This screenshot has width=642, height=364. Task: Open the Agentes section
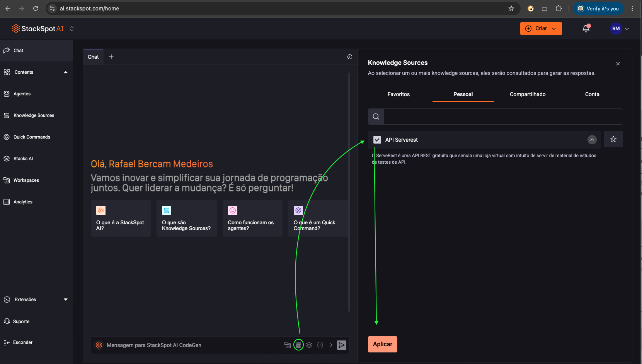point(22,94)
